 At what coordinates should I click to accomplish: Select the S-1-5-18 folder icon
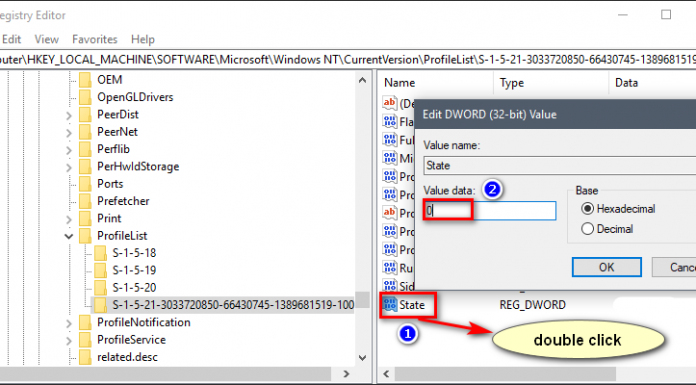coord(100,253)
